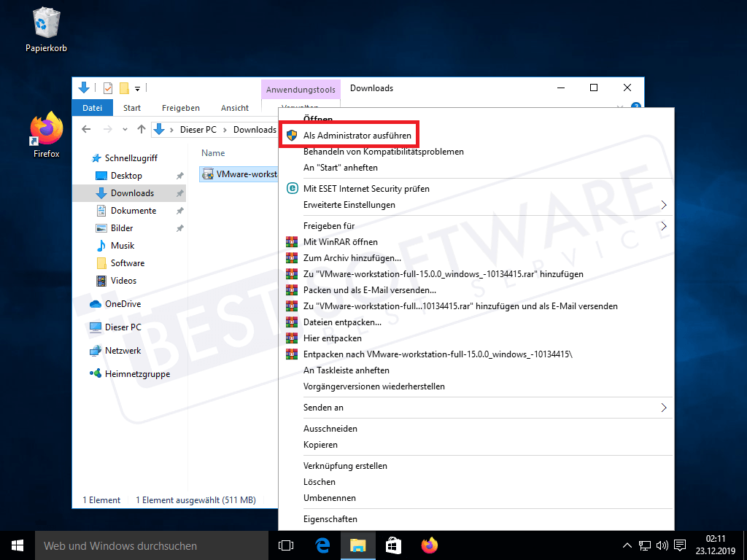Select the VMware-workstation file icon
Image resolution: width=747 pixels, height=560 pixels.
coord(209,174)
